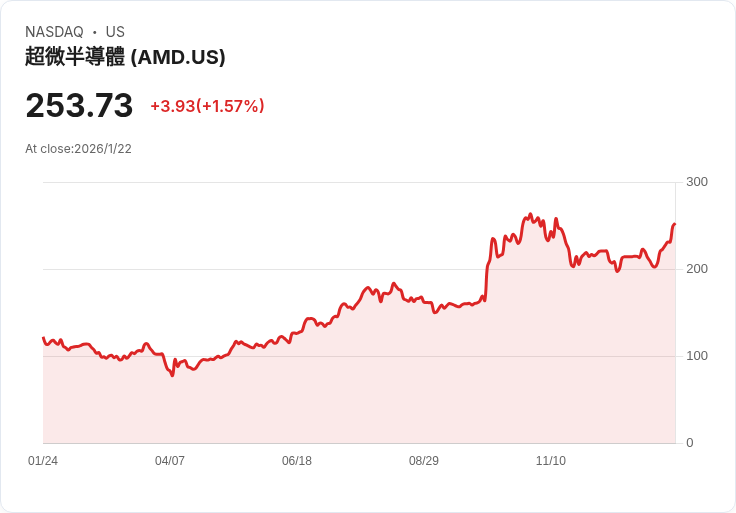Click the 253.73 current price
736x513 pixels.
coord(79,105)
